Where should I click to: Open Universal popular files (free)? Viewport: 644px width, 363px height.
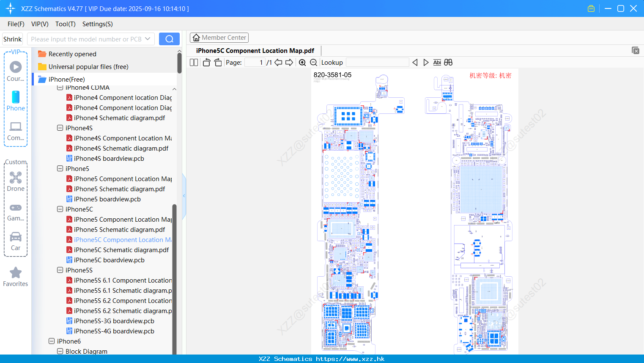(x=88, y=67)
